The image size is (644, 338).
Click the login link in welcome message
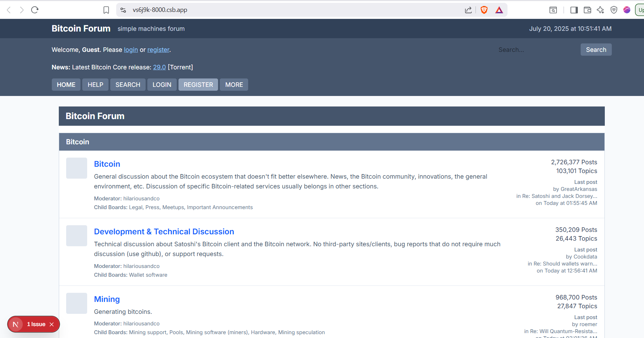click(131, 50)
